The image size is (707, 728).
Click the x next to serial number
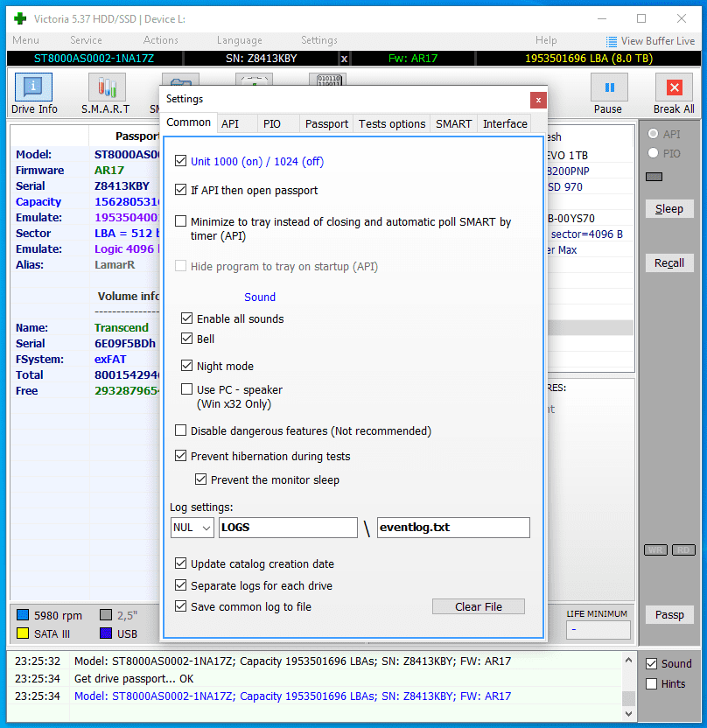click(x=344, y=59)
